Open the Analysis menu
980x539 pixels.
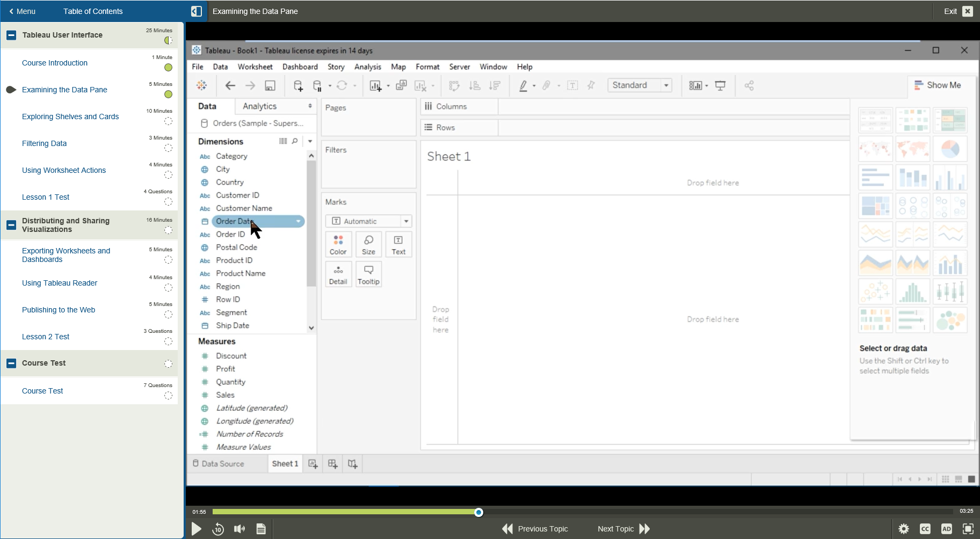click(367, 67)
